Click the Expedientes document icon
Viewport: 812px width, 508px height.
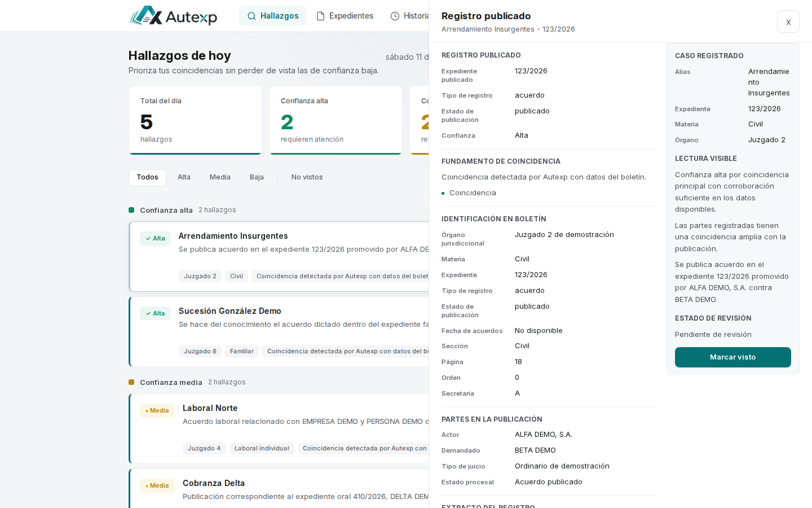coord(320,16)
